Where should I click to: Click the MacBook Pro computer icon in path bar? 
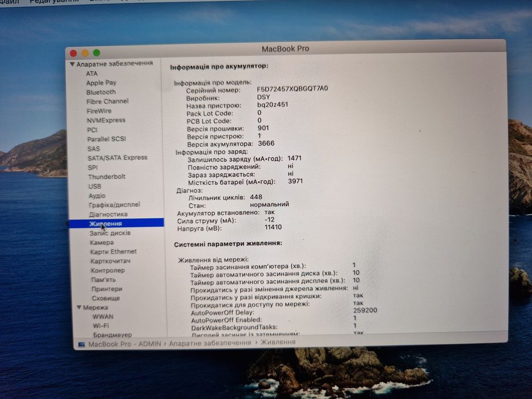click(x=82, y=344)
